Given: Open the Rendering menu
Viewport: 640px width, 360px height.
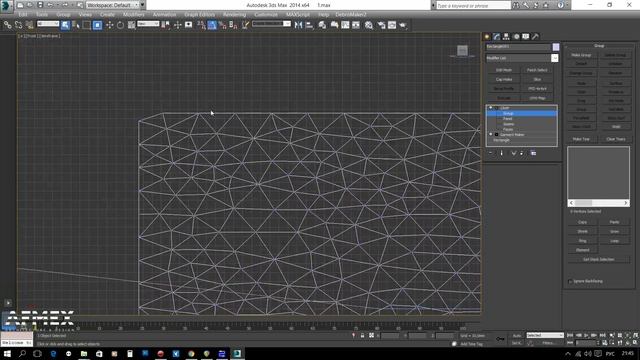Looking at the screenshot, I should [234, 14].
